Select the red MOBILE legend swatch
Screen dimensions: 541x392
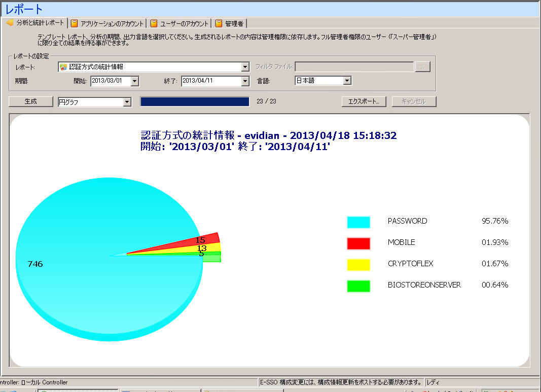pos(358,243)
